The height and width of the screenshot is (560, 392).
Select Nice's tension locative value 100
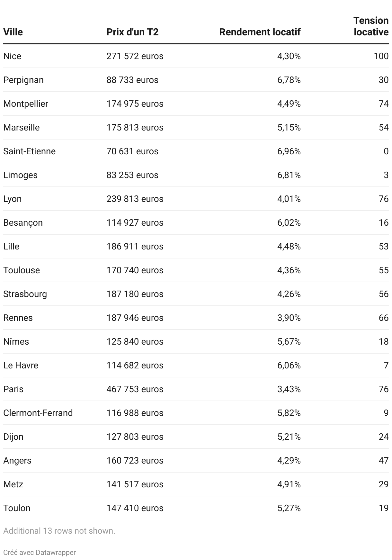[x=381, y=56]
